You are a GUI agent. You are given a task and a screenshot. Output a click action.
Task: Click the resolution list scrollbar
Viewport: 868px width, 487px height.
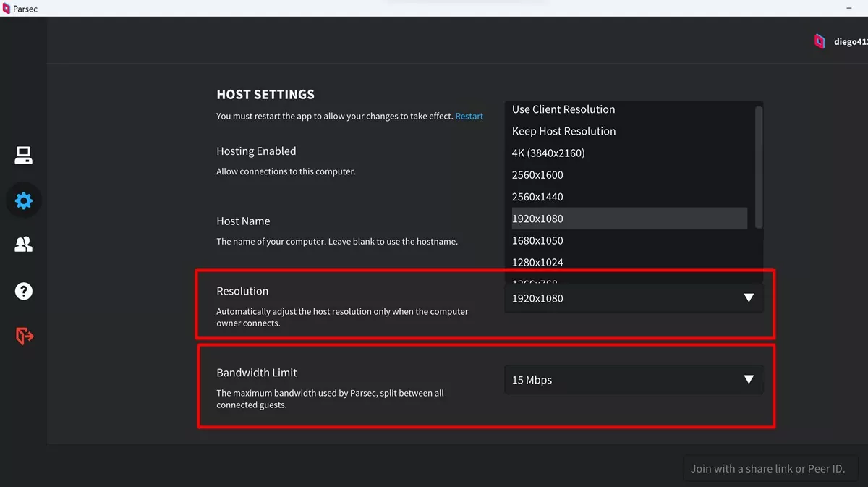pyautogui.click(x=758, y=166)
